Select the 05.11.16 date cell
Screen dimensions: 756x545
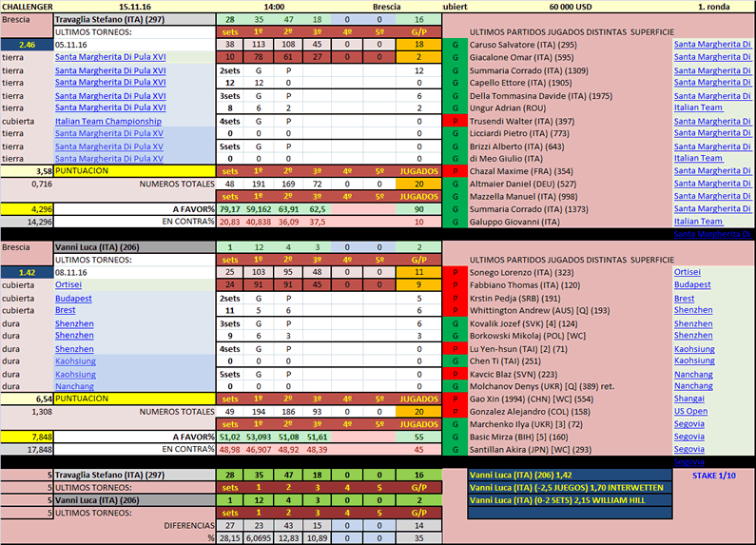134,45
